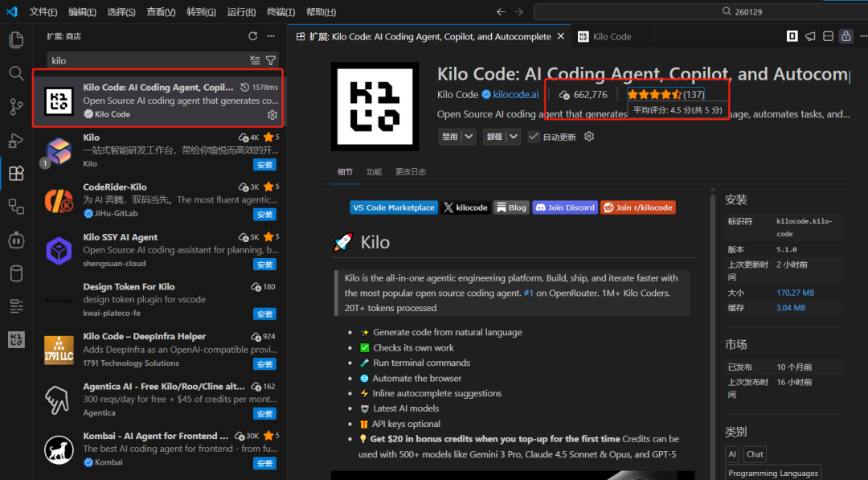Switch to Features (功能) tab
Screen dimensions: 868x480
pos(375,171)
